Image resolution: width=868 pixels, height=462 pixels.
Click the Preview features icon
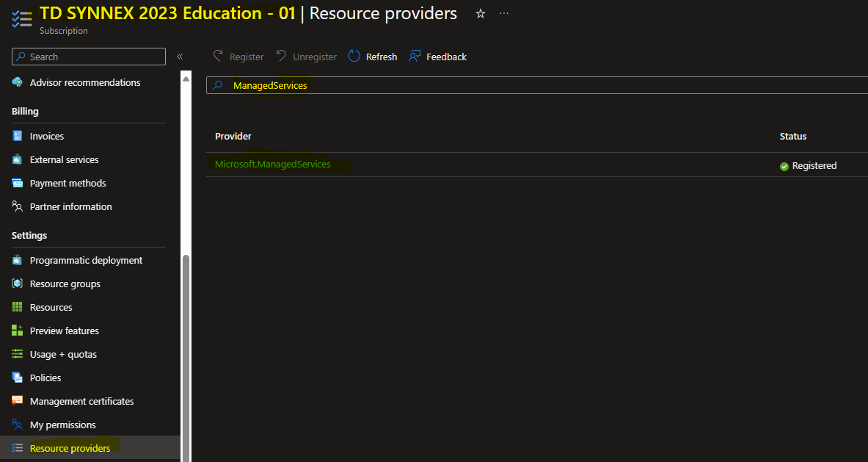click(17, 331)
